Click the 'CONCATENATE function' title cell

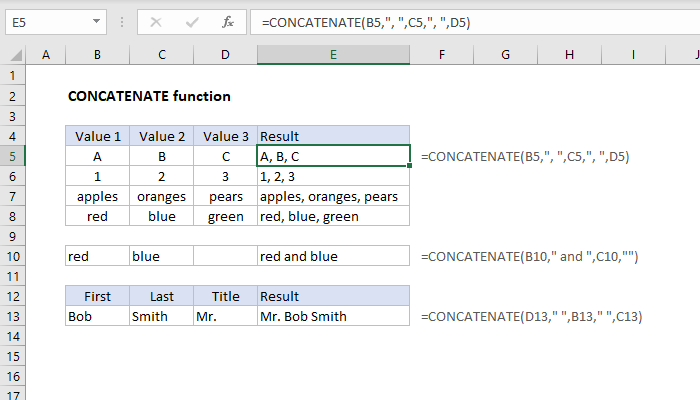[x=149, y=96]
